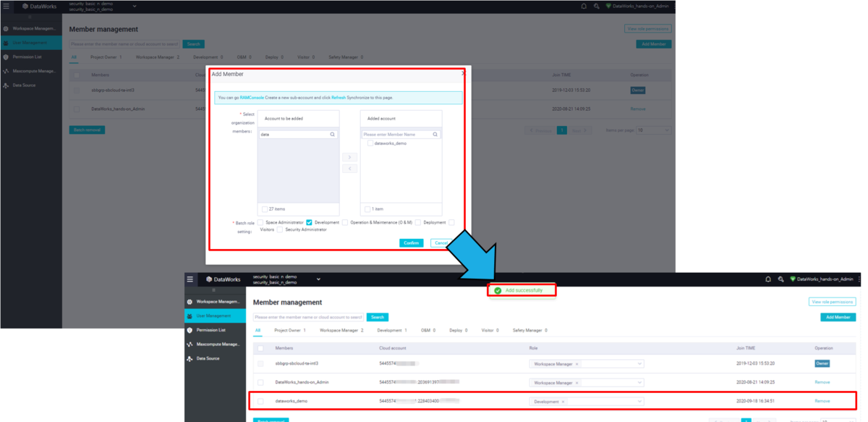
Task: Click the Add Member button on the Add successfully page
Action: click(x=838, y=317)
